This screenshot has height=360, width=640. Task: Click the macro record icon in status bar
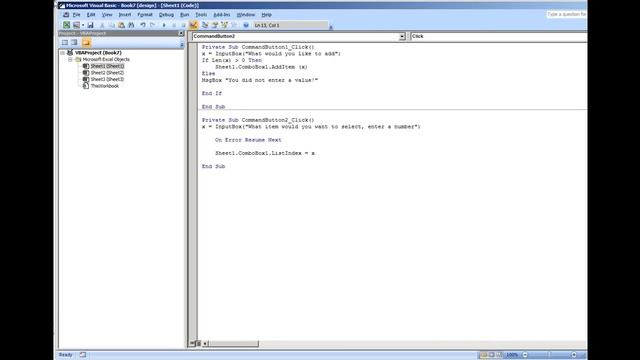(83, 355)
